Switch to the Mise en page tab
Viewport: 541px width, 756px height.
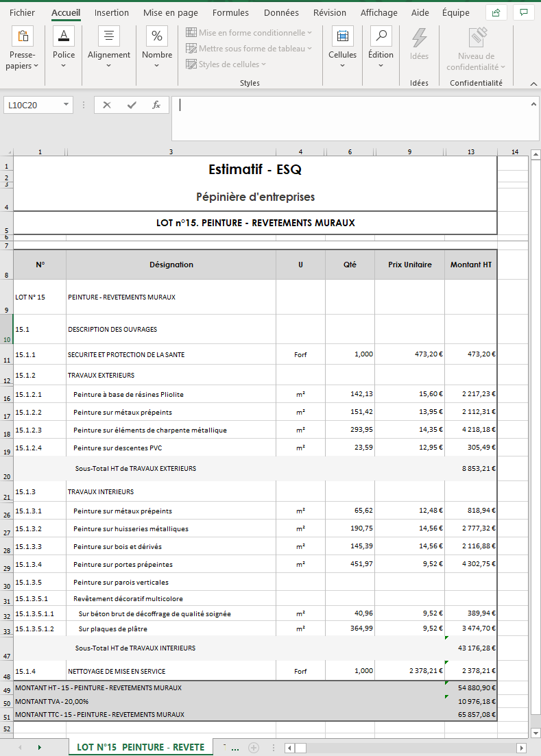[171, 12]
